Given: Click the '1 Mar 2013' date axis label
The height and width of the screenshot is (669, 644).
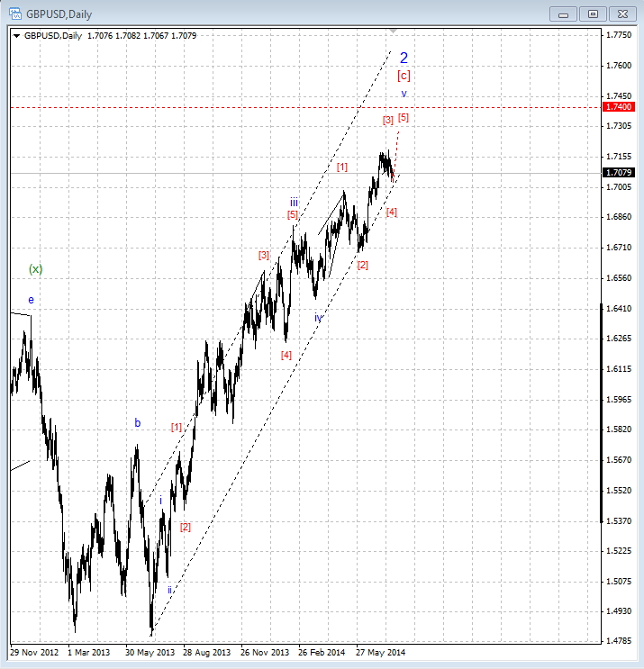Looking at the screenshot, I should [89, 653].
